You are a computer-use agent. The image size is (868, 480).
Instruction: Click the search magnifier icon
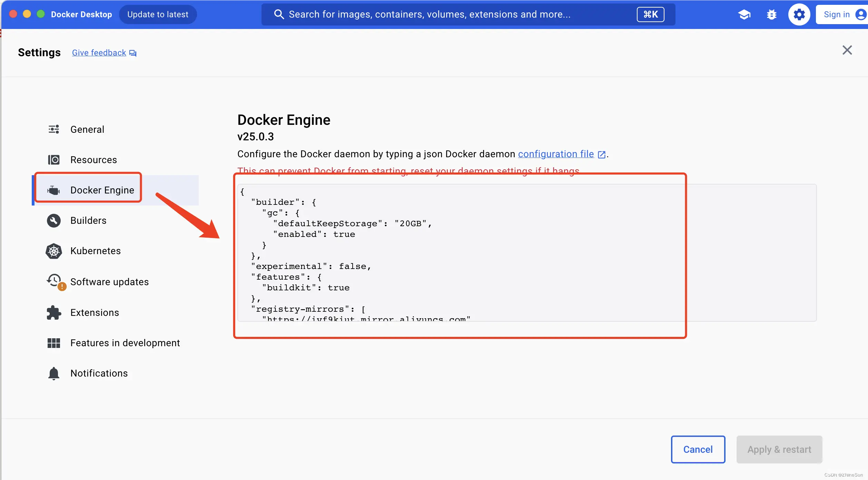[279, 14]
